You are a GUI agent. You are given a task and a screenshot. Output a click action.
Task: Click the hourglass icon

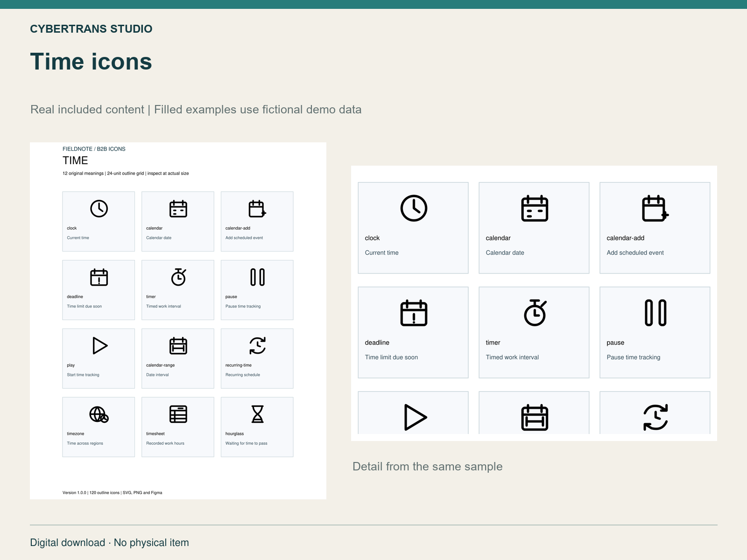point(257,414)
